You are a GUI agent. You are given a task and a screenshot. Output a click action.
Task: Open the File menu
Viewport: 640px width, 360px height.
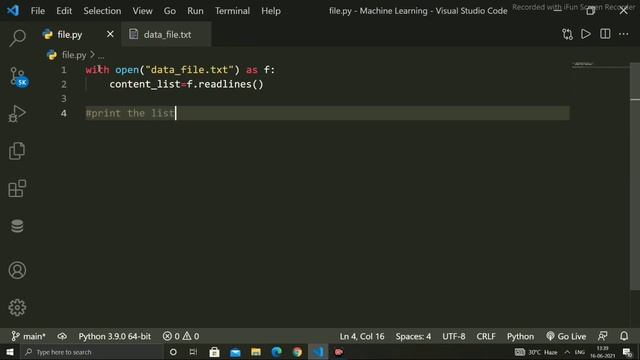(x=38, y=11)
